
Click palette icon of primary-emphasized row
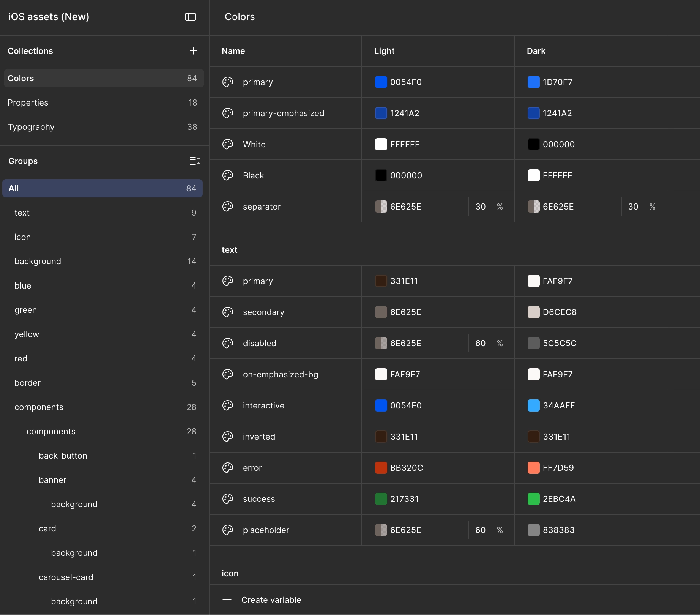(228, 113)
